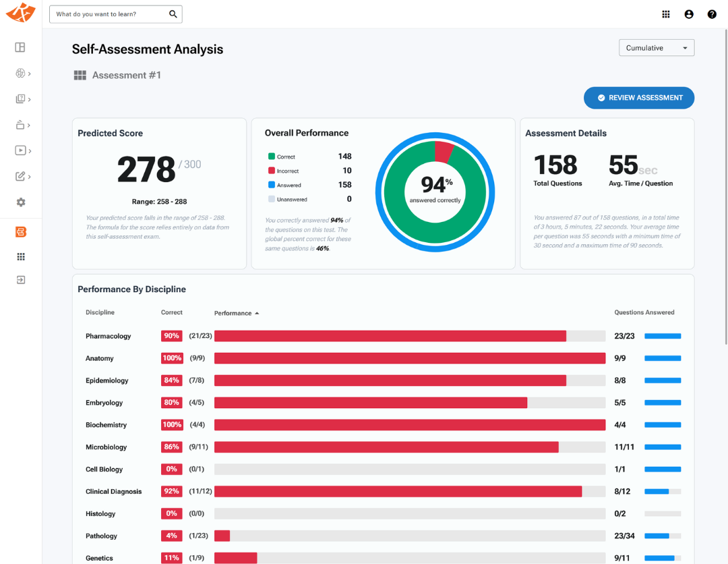Click the 'What do you want to learn?' search field
Image resolution: width=728 pixels, height=564 pixels.
tap(116, 14)
